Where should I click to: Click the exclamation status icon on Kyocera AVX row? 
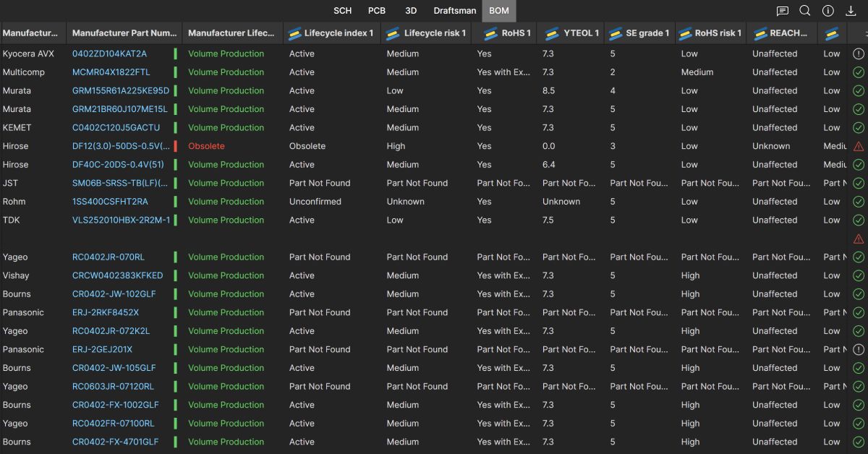(x=858, y=53)
